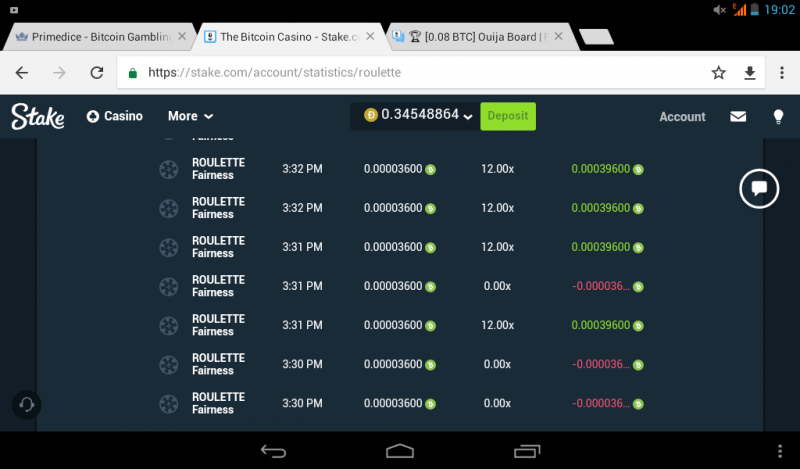Click -0.000036 payout in the 3:31 PM row
Image resolution: width=800 pixels, height=469 pixels.
[x=601, y=286]
